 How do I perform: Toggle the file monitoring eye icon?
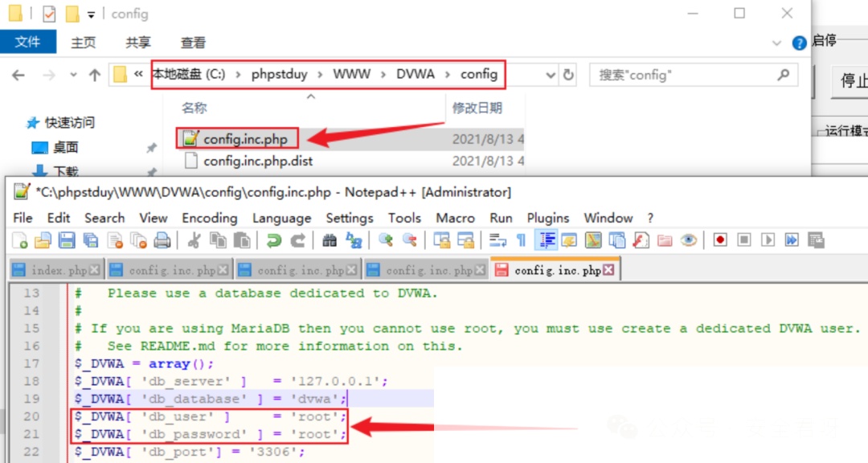coord(688,240)
